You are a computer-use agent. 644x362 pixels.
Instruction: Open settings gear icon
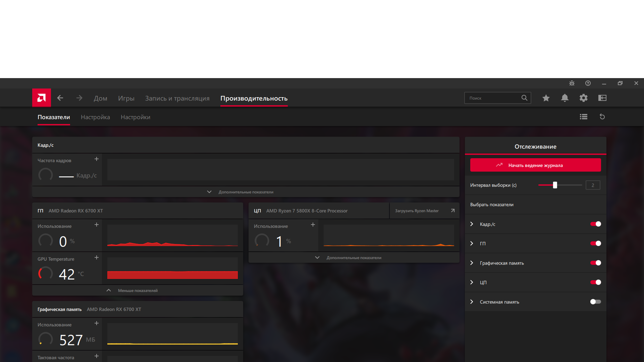pos(584,98)
